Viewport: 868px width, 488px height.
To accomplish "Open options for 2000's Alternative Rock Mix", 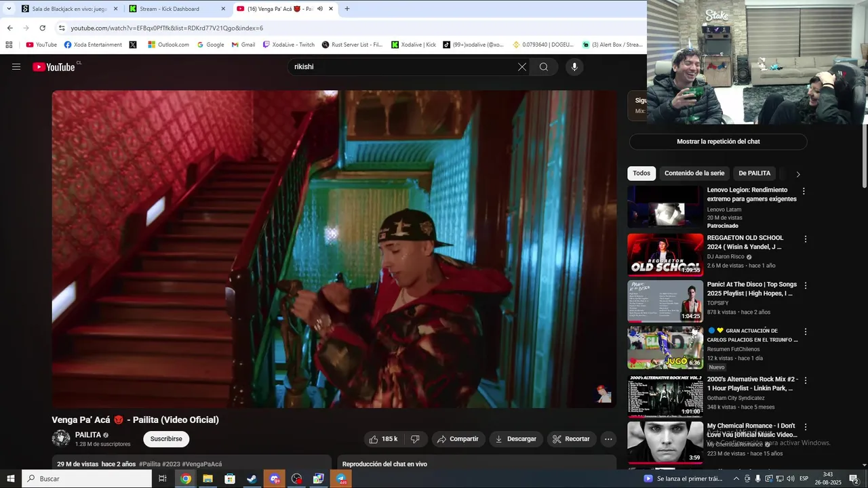I will [x=805, y=380].
